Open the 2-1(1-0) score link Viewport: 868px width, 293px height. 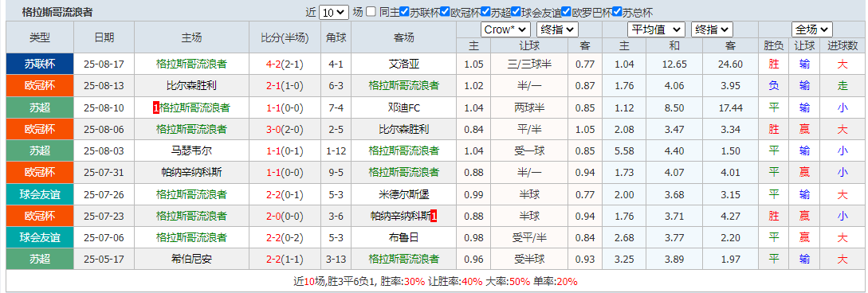(x=285, y=86)
